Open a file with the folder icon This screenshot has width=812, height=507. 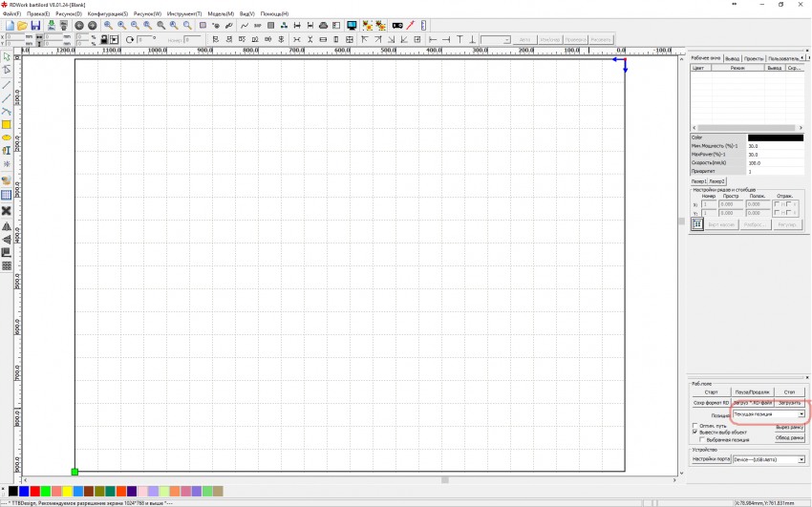pyautogui.click(x=22, y=26)
